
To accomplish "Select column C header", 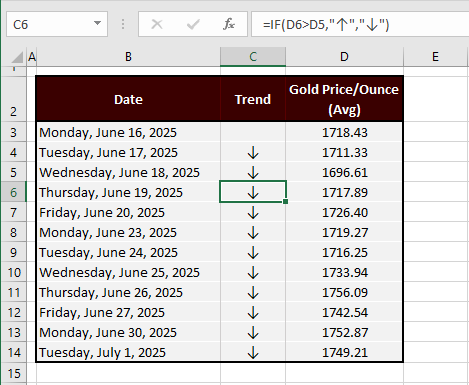I will (253, 57).
